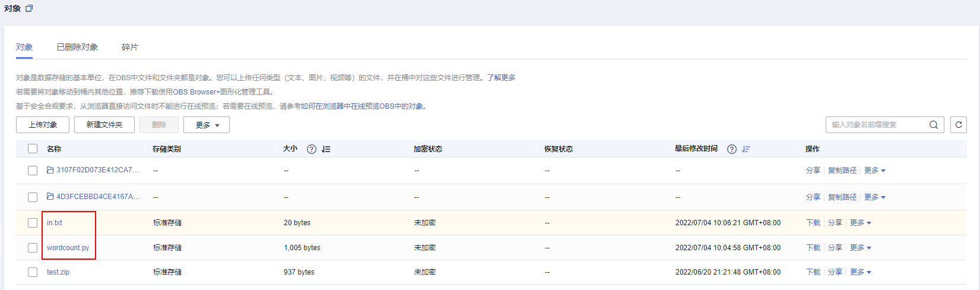The width and height of the screenshot is (980, 290).
Task: Click the 名称 column header
Action: click(x=54, y=149)
